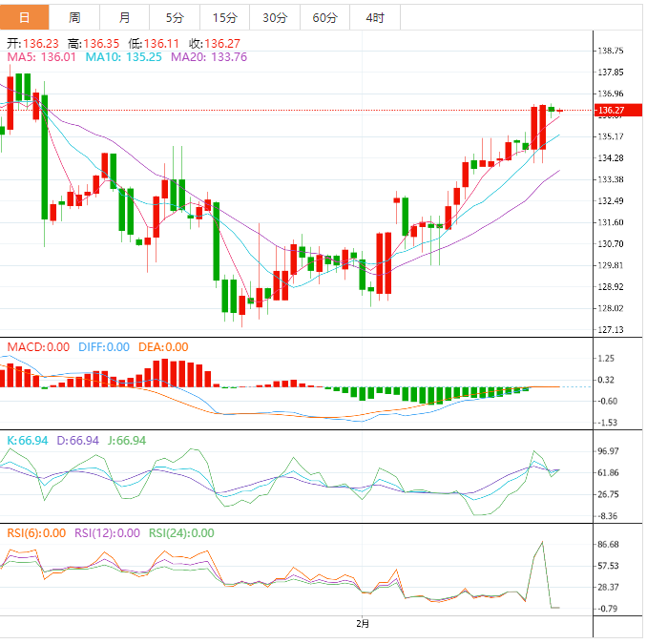647x644 pixels.
Task: Open the 5分 timeframe tab
Action: [175, 17]
